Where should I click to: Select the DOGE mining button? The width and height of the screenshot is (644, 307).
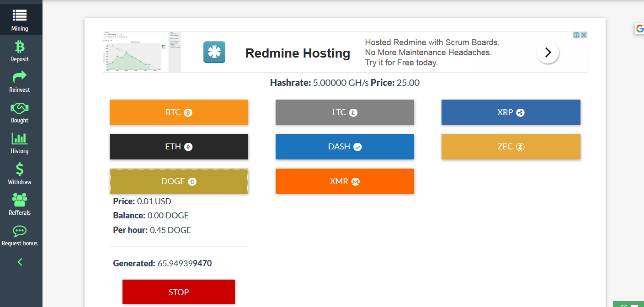pos(179,181)
